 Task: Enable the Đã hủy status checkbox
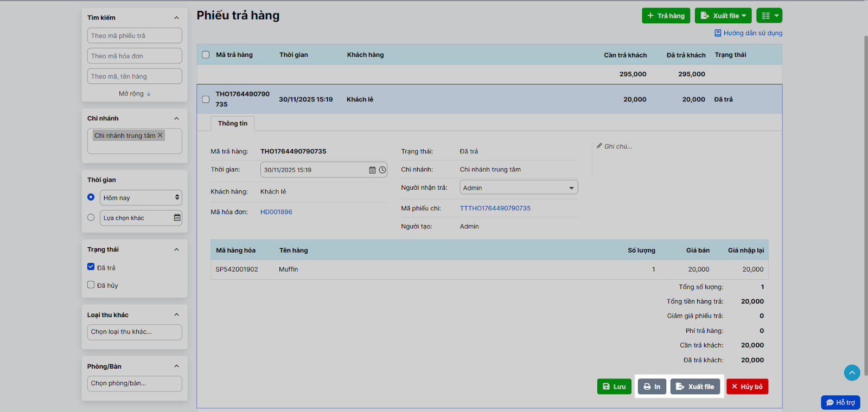[91, 285]
